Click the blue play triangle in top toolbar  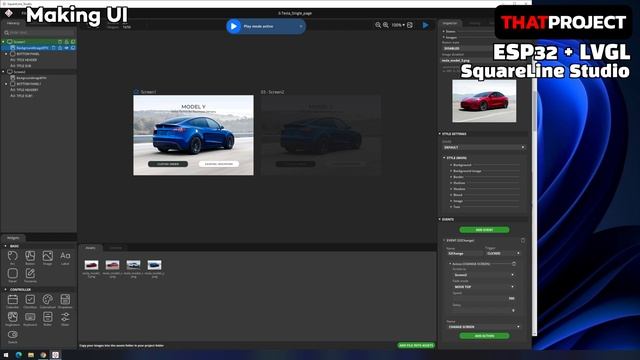coord(425,25)
